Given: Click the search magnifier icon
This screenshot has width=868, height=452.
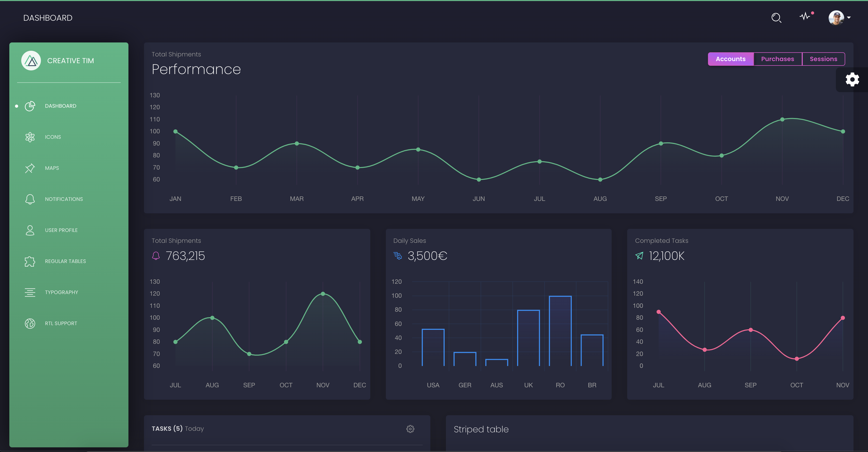Looking at the screenshot, I should point(776,18).
